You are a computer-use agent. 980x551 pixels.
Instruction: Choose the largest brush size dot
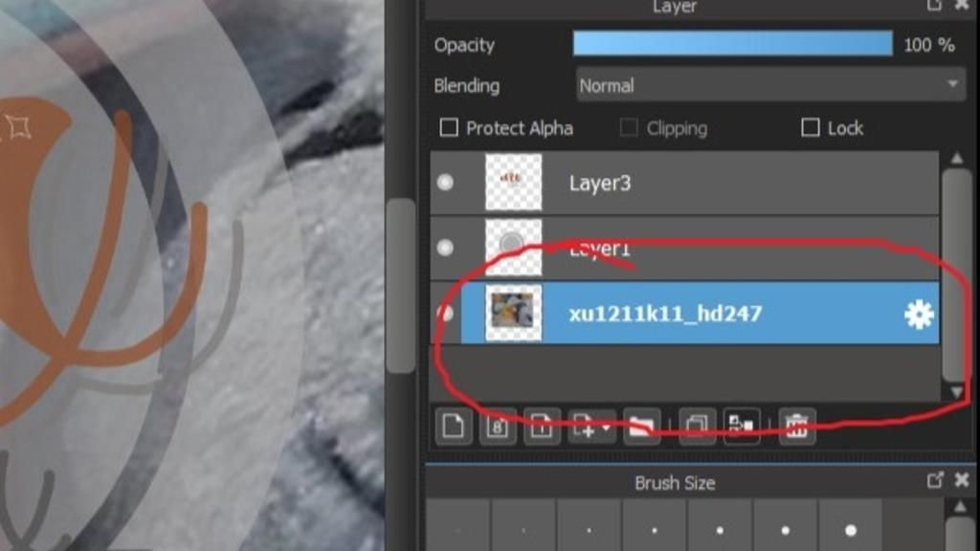(x=851, y=530)
